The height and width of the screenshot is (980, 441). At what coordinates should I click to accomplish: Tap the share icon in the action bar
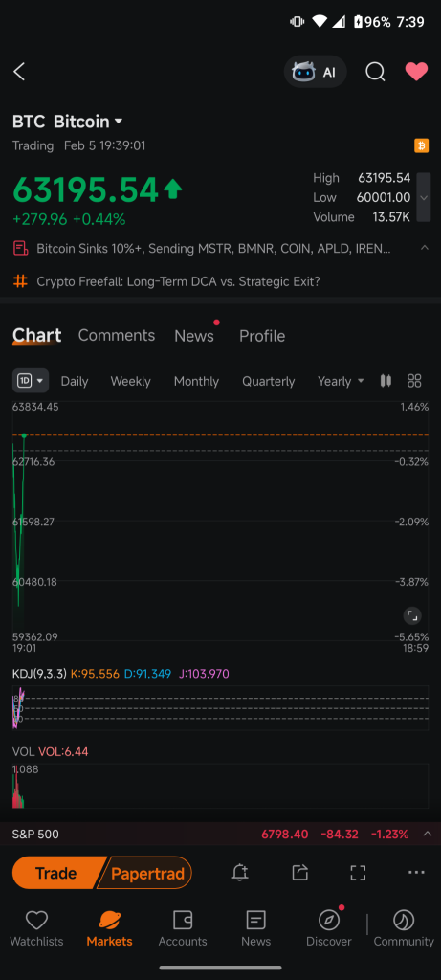click(300, 873)
